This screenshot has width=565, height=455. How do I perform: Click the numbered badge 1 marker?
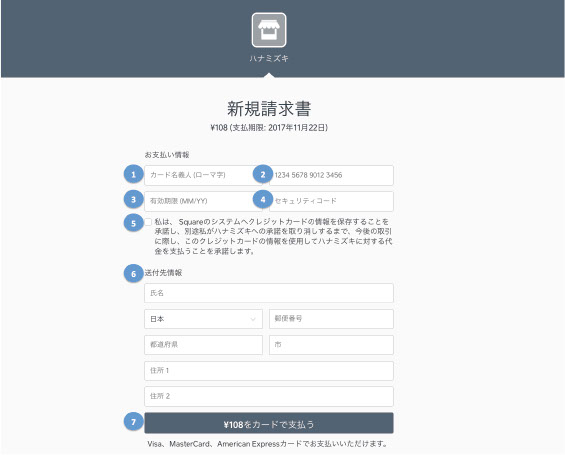pyautogui.click(x=133, y=174)
